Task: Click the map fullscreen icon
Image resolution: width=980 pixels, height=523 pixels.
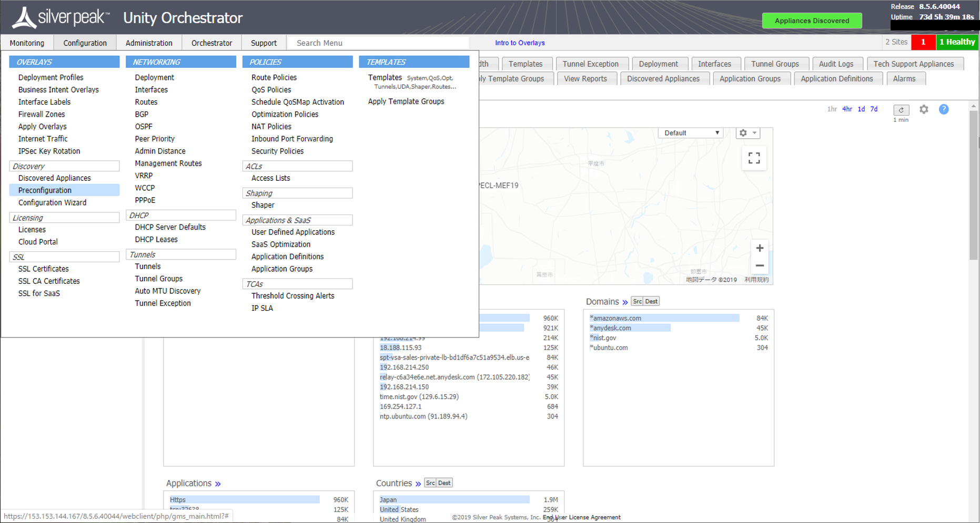Action: click(754, 158)
